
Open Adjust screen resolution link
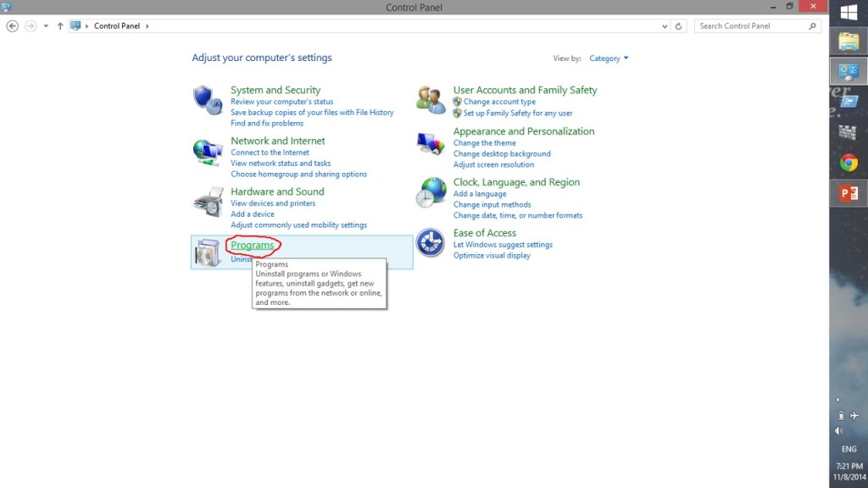click(493, 164)
